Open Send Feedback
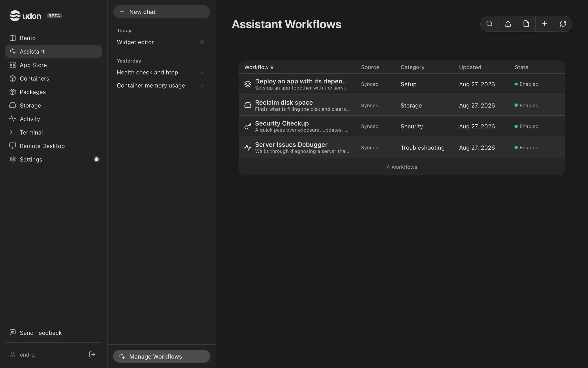This screenshot has height=368, width=588. pyautogui.click(x=54, y=333)
